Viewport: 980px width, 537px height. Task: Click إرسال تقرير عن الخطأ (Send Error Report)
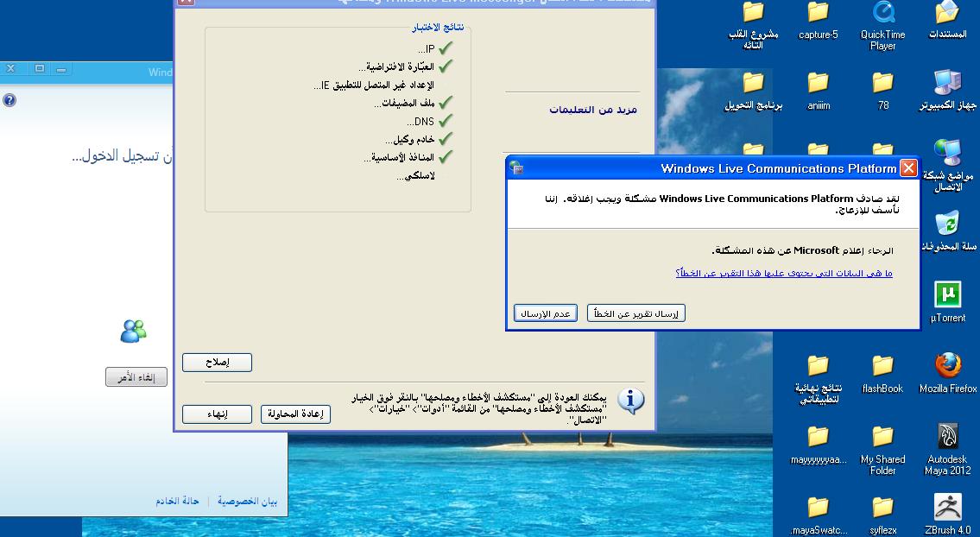click(636, 313)
